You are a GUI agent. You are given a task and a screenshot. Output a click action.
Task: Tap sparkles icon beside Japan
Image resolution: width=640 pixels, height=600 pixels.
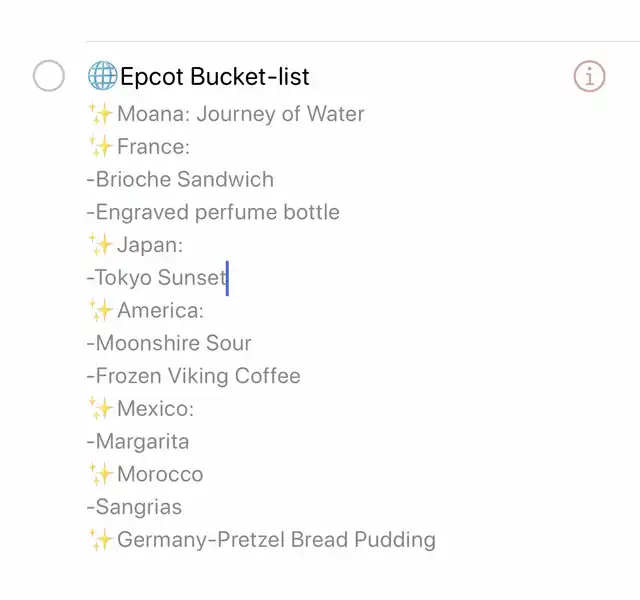point(100,245)
